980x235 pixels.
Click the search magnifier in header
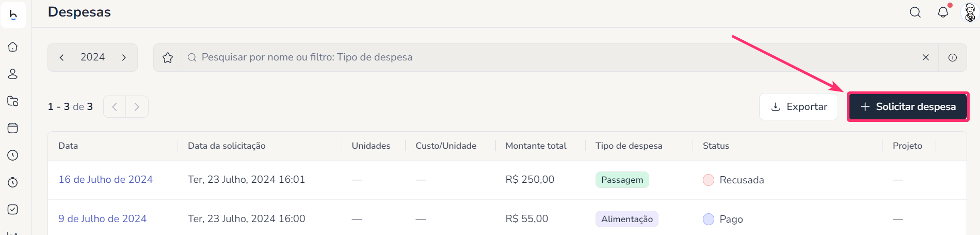tap(915, 12)
